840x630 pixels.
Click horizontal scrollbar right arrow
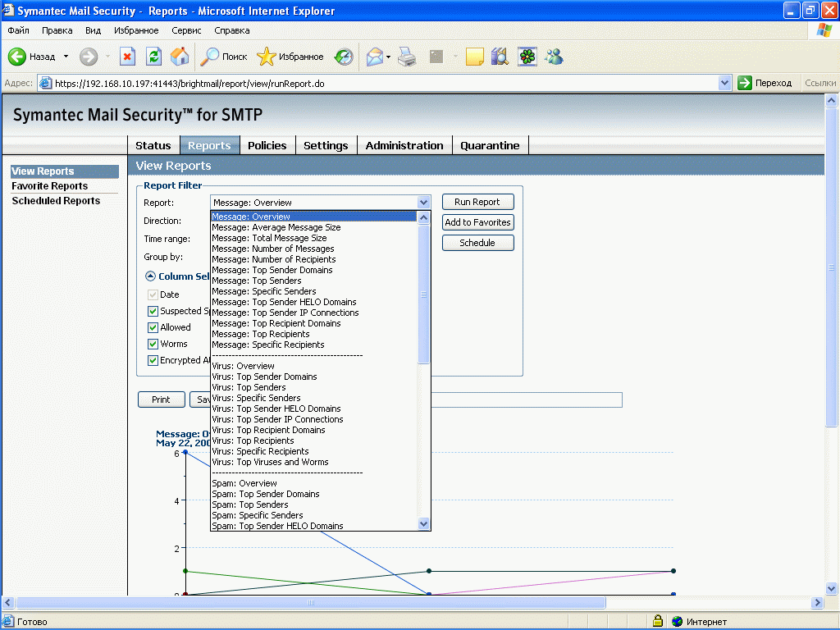pos(817,603)
